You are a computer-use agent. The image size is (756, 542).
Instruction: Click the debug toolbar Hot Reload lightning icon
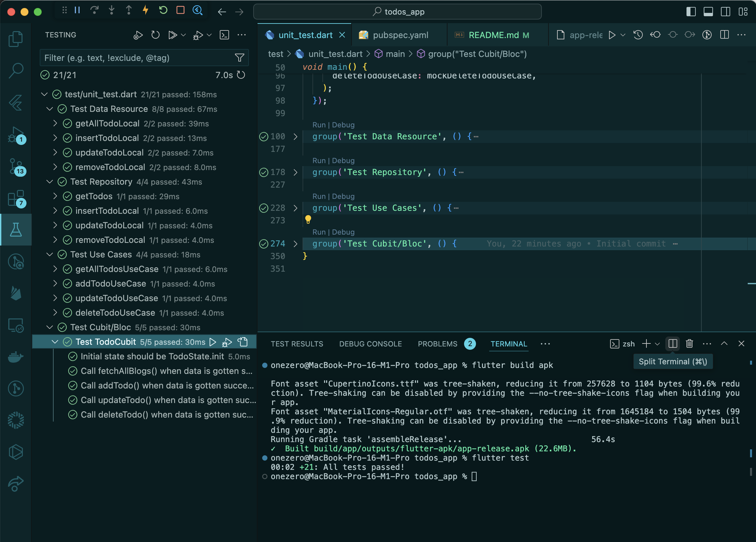(x=145, y=10)
